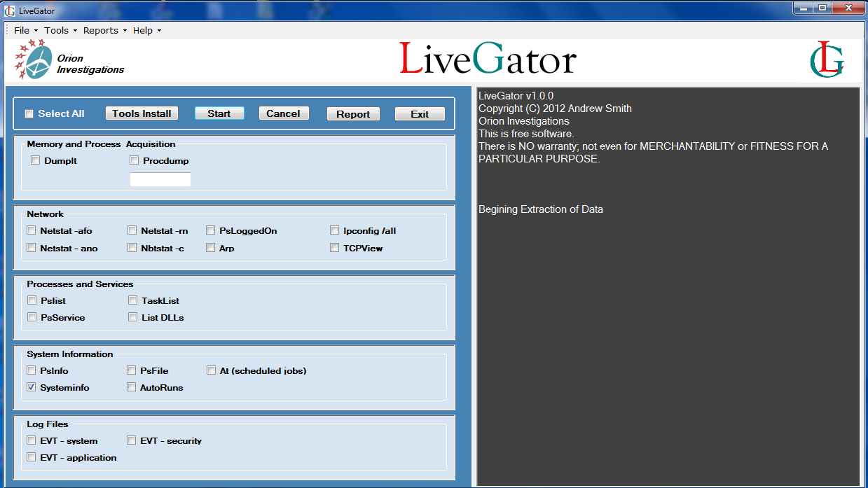
Task: Uncheck the Systeminfo checkbox
Action: pos(31,387)
